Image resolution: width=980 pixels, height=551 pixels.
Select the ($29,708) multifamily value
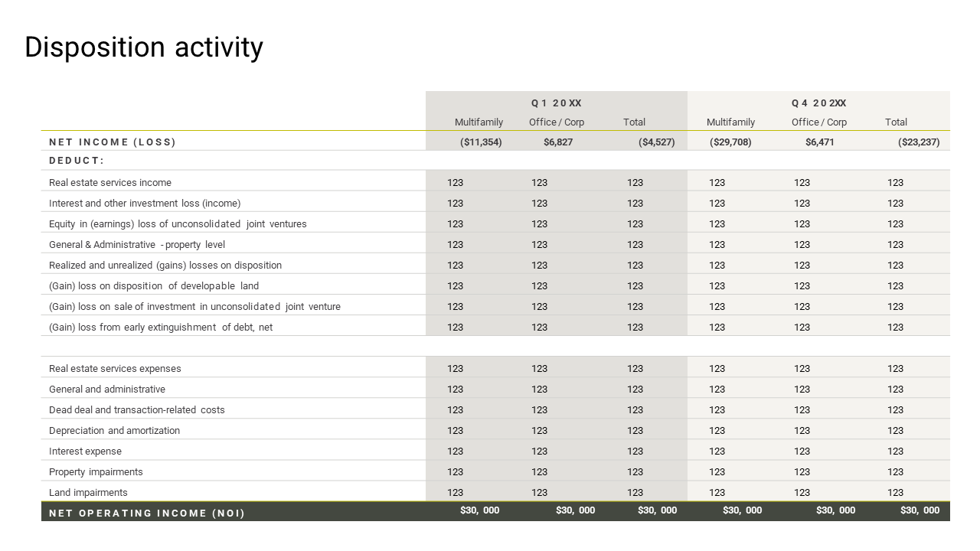coord(730,142)
